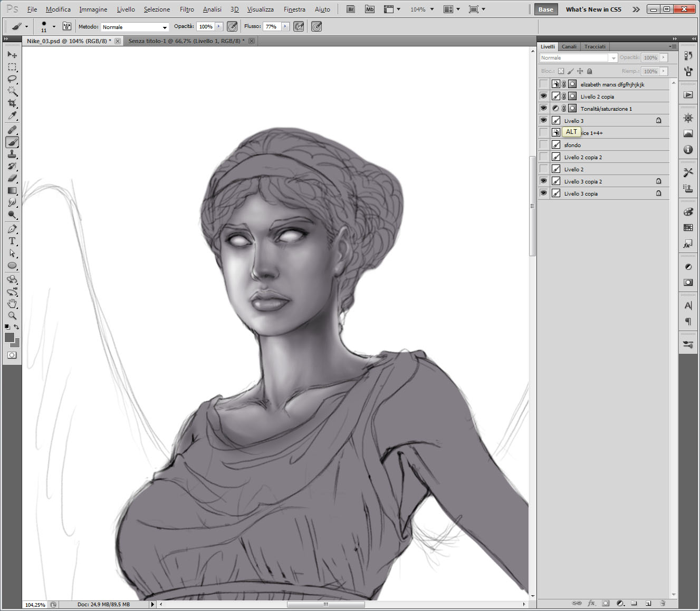Open the Swatches panel icon
The height and width of the screenshot is (611, 700).
click(x=688, y=228)
